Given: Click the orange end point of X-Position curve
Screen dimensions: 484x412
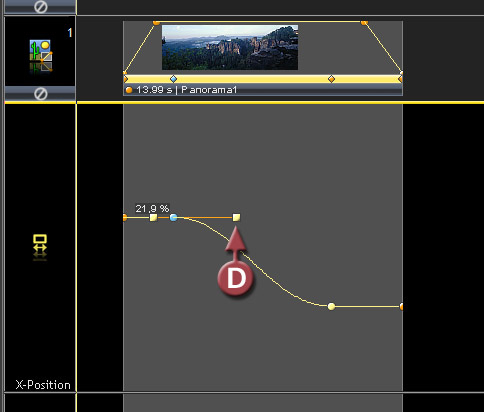Looking at the screenshot, I should click(401, 306).
